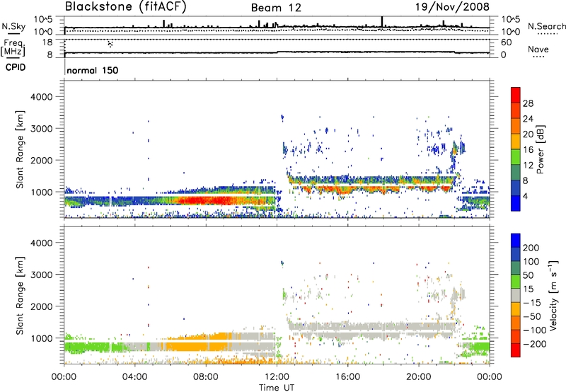Click the 12:00 time tick label
Screen dimensions: 566x392
[277, 377]
